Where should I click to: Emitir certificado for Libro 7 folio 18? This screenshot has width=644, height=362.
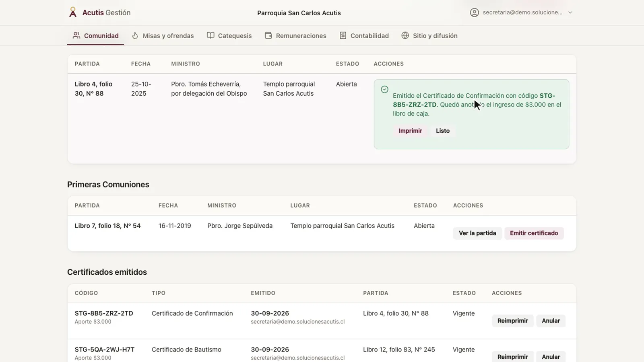(534, 233)
